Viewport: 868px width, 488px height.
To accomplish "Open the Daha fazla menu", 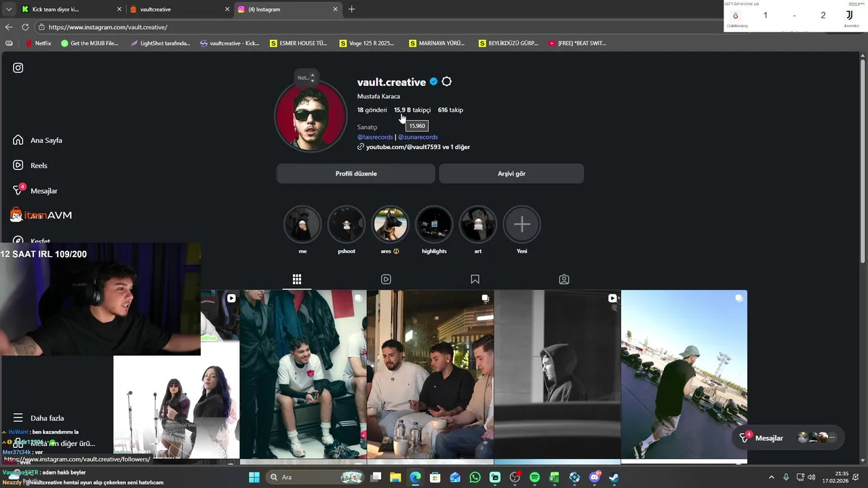I will 39,418.
